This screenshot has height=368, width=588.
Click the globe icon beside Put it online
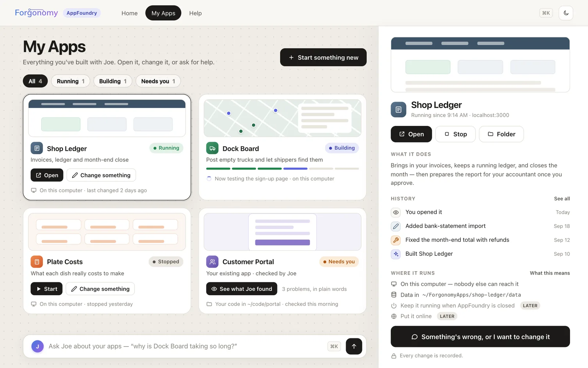tap(394, 316)
